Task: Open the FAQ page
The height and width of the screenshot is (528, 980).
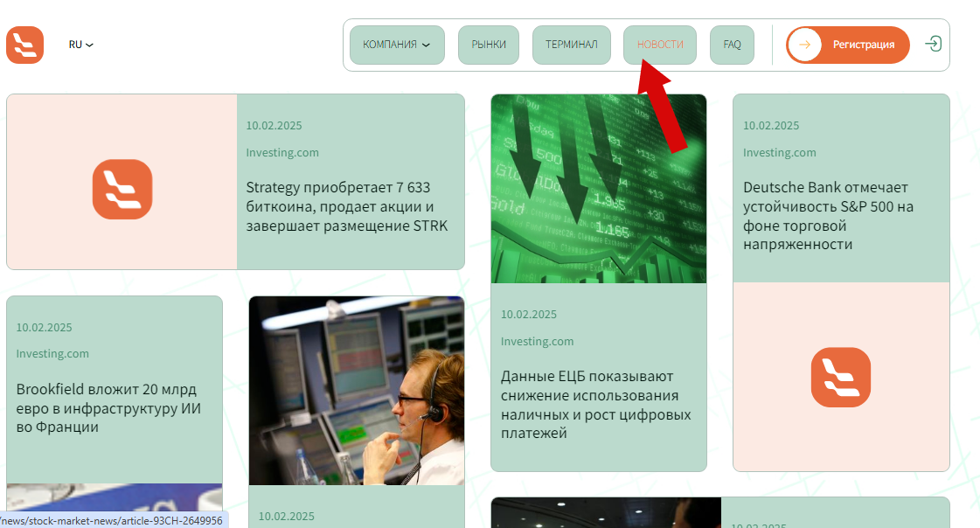Action: point(732,45)
